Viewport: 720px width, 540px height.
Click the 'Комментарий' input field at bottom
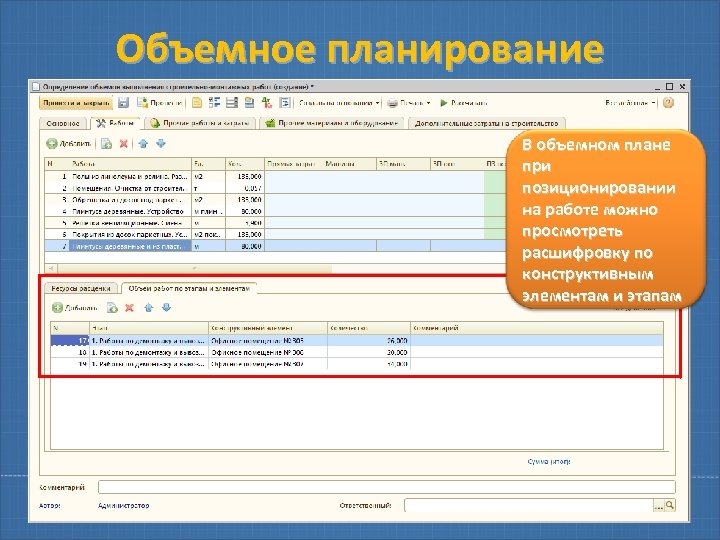[387, 487]
